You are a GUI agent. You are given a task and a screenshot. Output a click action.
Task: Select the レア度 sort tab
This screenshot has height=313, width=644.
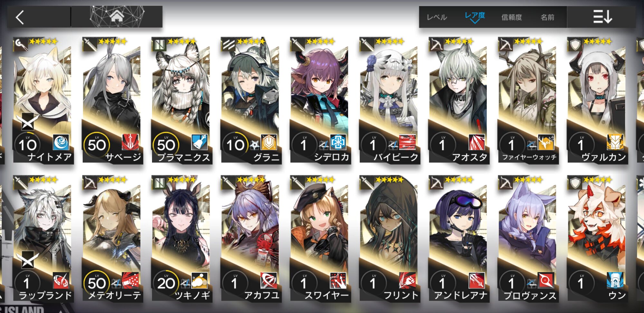(475, 15)
